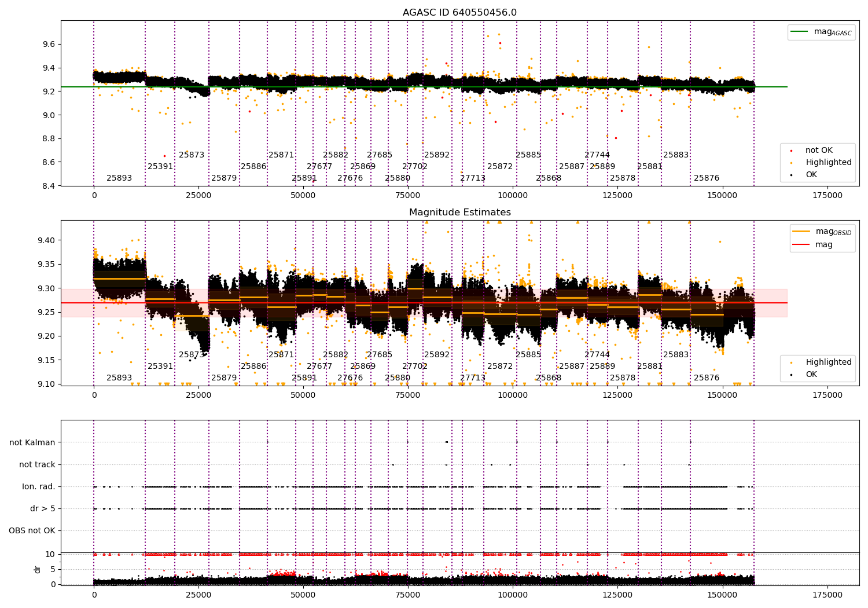
Task: Click '75000' x tick under bottom panel
Action: (x=408, y=594)
